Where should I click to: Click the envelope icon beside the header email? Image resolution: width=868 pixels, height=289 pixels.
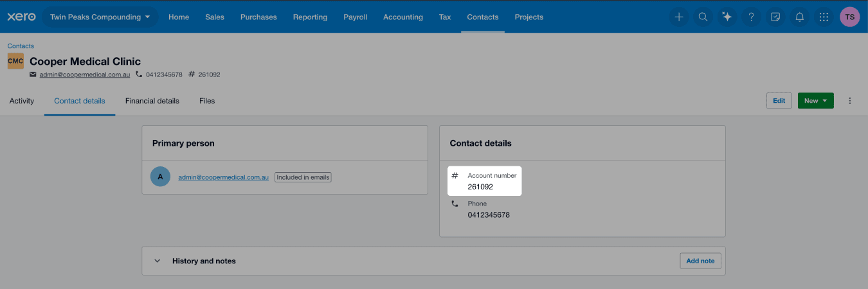coord(33,74)
